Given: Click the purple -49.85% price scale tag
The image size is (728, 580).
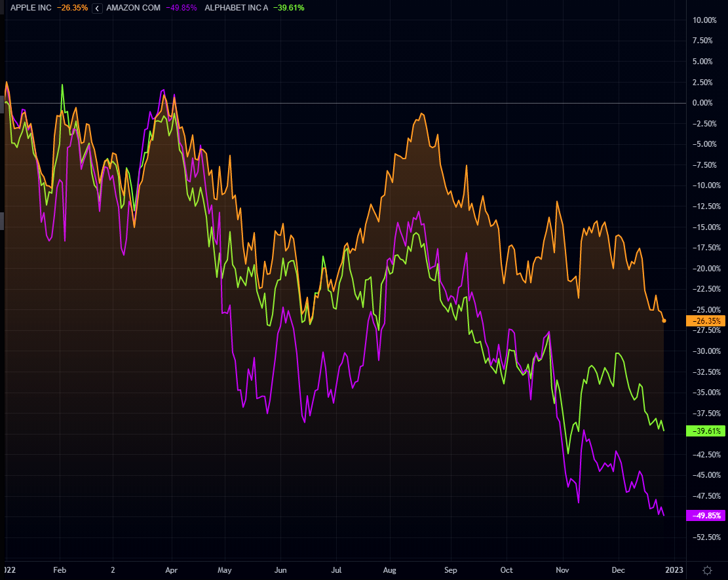Looking at the screenshot, I should pos(706,516).
